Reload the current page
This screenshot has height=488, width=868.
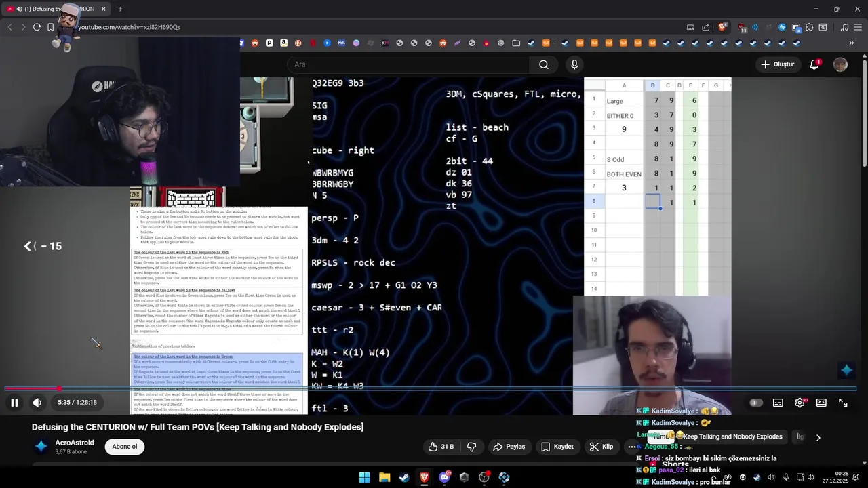37,27
